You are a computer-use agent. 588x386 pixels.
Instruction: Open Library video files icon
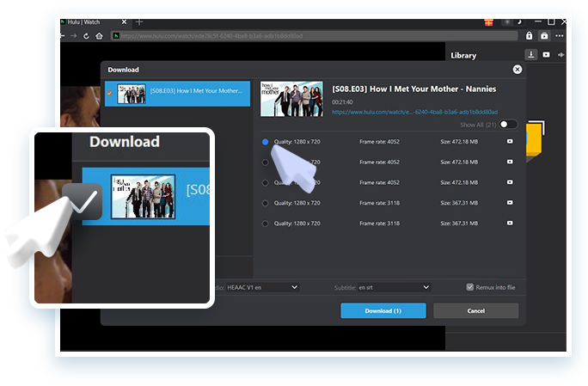click(547, 55)
